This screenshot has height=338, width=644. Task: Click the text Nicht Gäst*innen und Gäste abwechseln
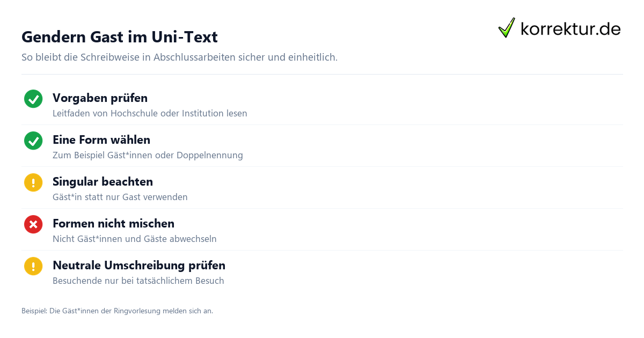135,239
